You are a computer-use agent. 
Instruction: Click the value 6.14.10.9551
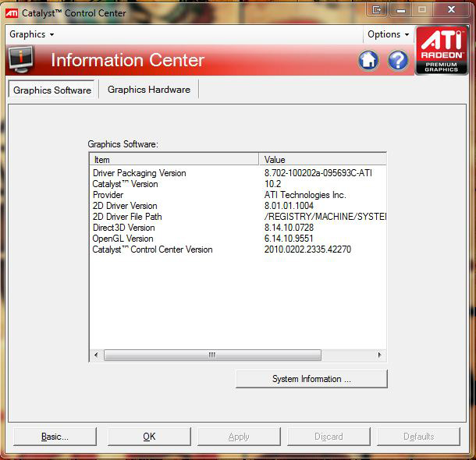(289, 239)
